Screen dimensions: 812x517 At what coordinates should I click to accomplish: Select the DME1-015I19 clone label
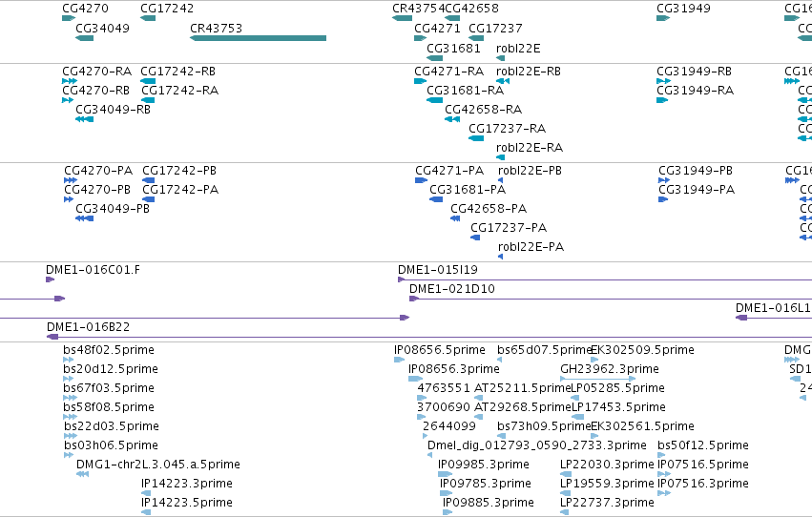[x=438, y=270]
